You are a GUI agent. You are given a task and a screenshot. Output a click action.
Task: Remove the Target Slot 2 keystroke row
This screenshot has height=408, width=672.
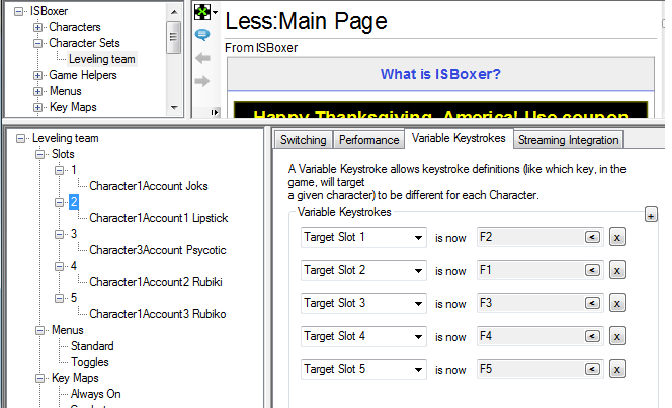point(617,270)
